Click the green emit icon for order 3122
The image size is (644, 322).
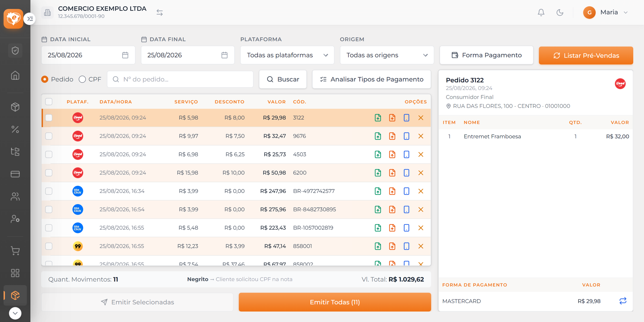tap(378, 118)
